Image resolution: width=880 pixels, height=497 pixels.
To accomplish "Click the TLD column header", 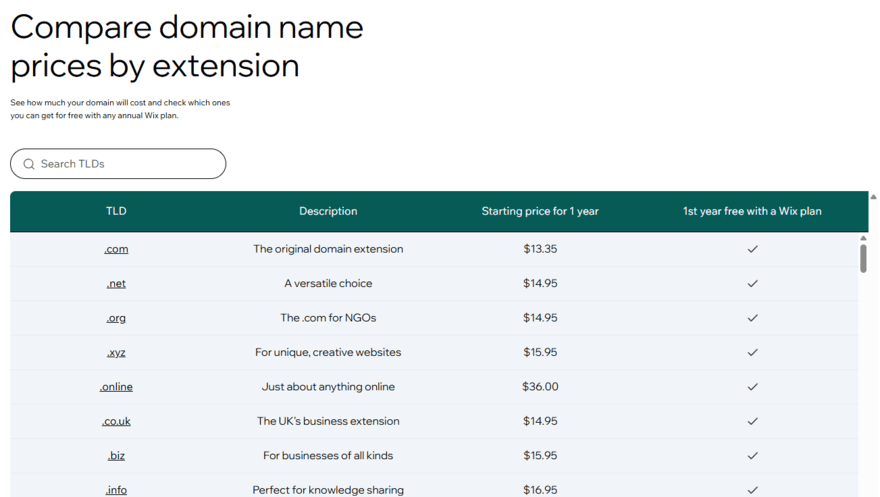I will point(116,211).
